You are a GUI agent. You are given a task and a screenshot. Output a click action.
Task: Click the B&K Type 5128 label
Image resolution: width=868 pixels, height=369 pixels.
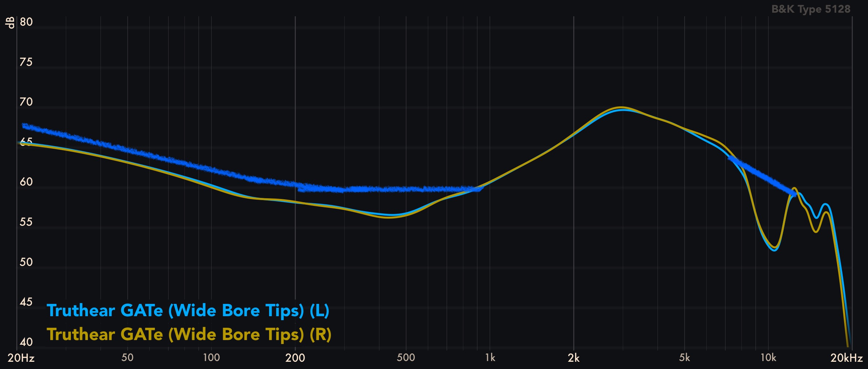811,9
